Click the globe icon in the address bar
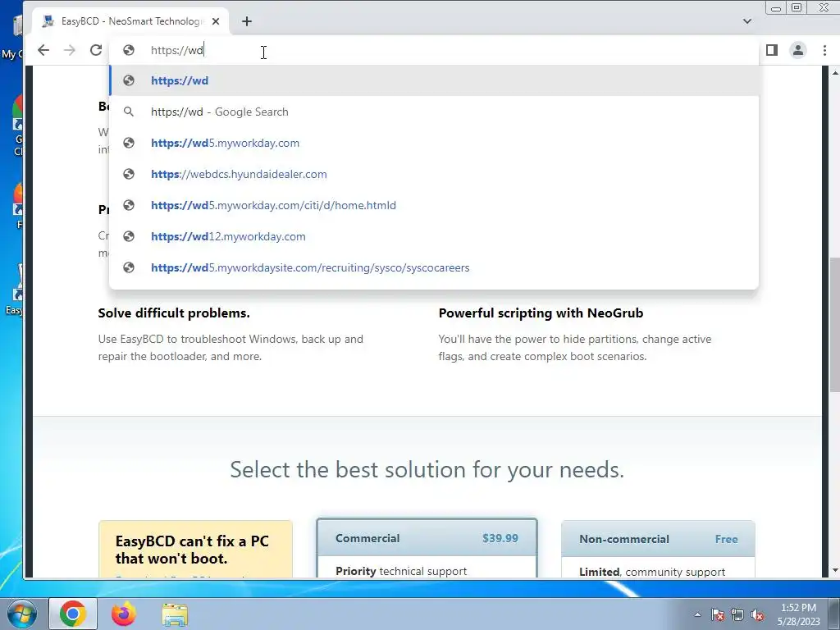 click(129, 50)
